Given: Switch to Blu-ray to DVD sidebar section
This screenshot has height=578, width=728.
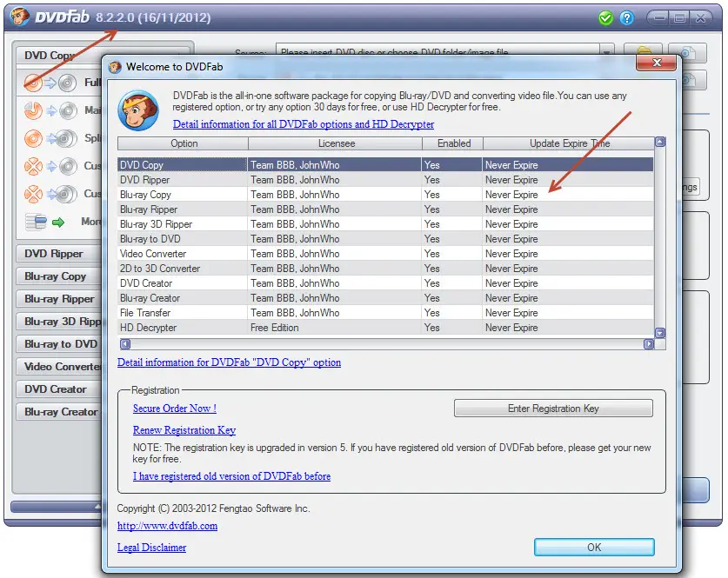Looking at the screenshot, I should [x=58, y=344].
